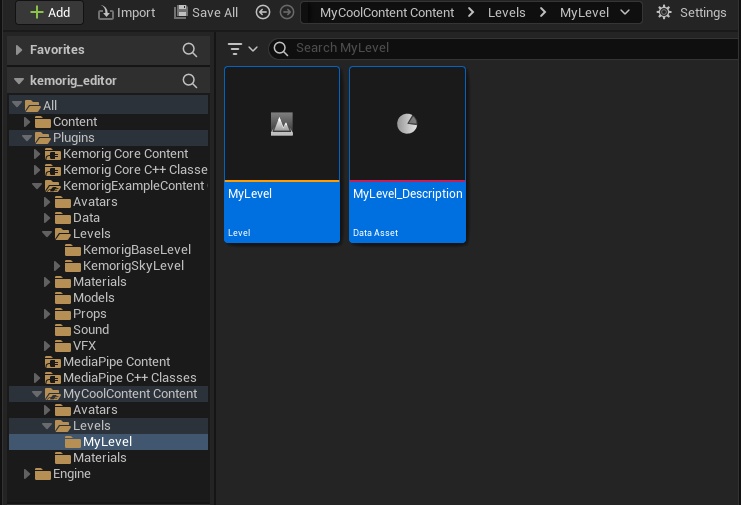Image resolution: width=741 pixels, height=505 pixels.
Task: Select the MyLevel level asset thumbnail
Action: 282,124
